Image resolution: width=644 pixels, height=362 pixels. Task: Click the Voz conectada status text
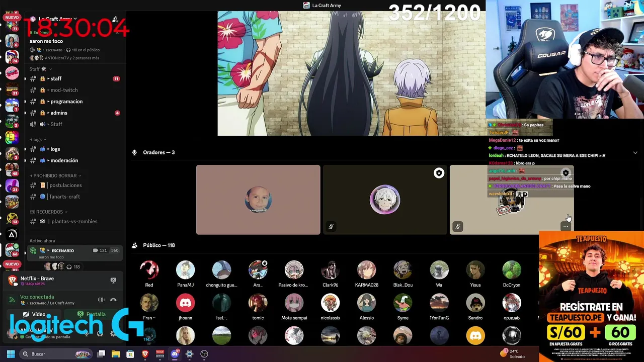pos(37,297)
